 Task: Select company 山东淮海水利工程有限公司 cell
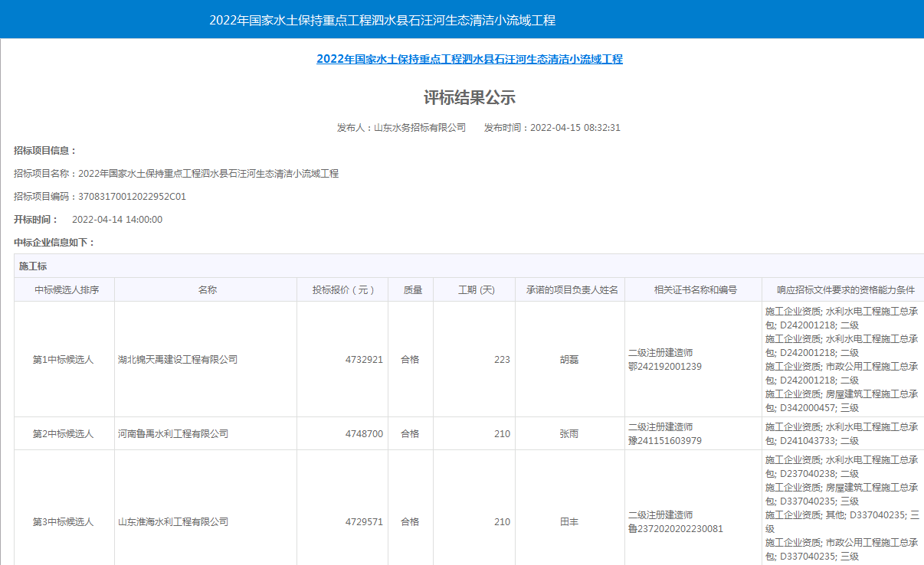click(173, 522)
